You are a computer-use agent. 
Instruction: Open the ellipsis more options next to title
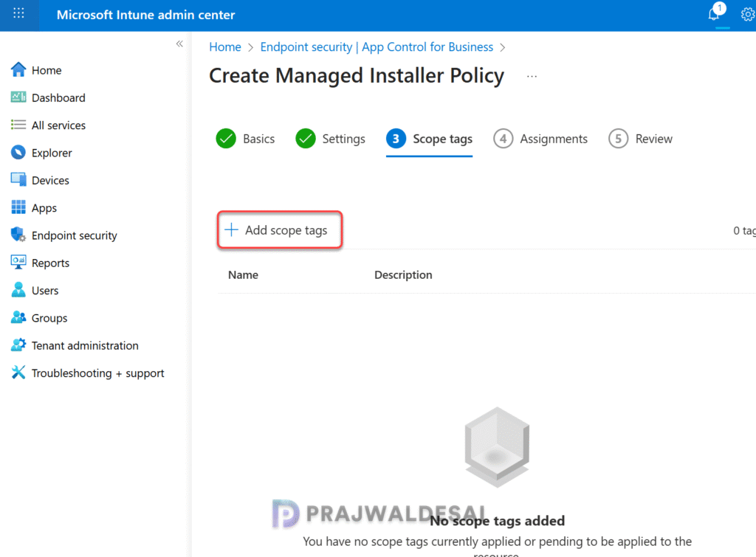[x=532, y=76]
